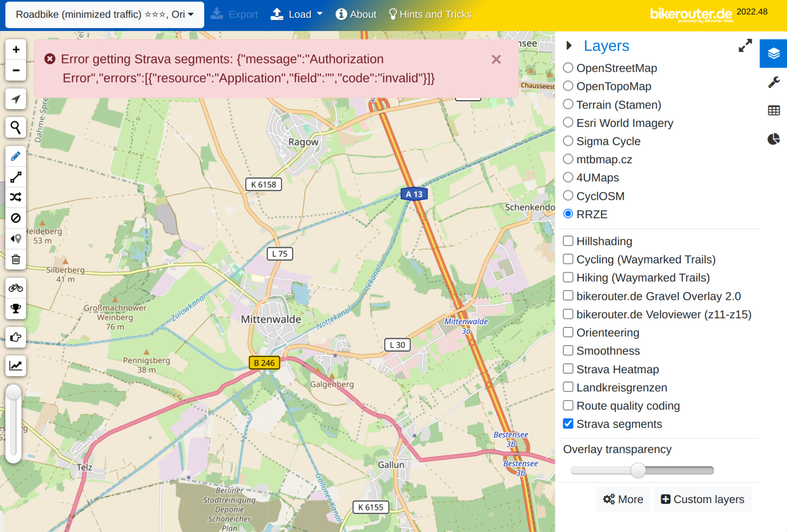Click the pencil draw route tool
The width and height of the screenshot is (787, 532).
coord(16,156)
